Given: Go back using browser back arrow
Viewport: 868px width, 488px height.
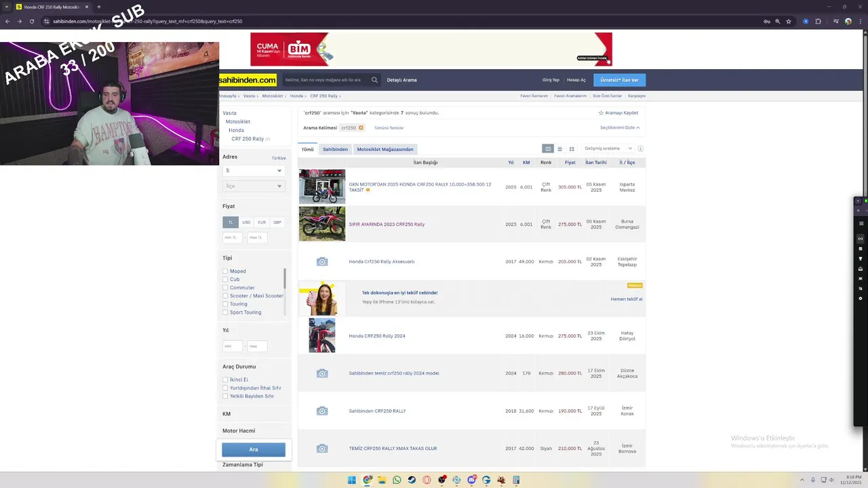Looking at the screenshot, I should tap(7, 21).
